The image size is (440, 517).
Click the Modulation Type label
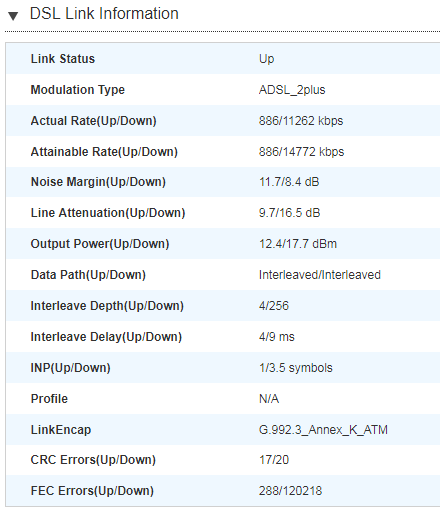coord(78,90)
